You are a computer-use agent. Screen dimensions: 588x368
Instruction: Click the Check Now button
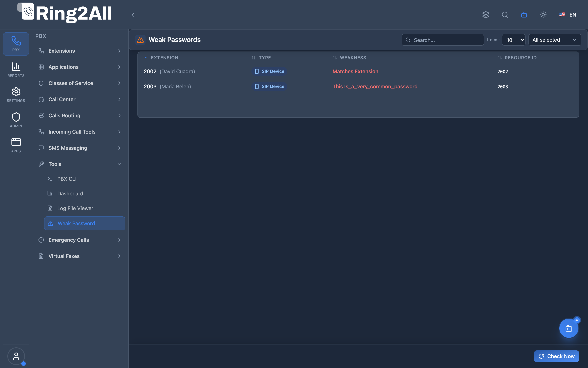coord(556,356)
